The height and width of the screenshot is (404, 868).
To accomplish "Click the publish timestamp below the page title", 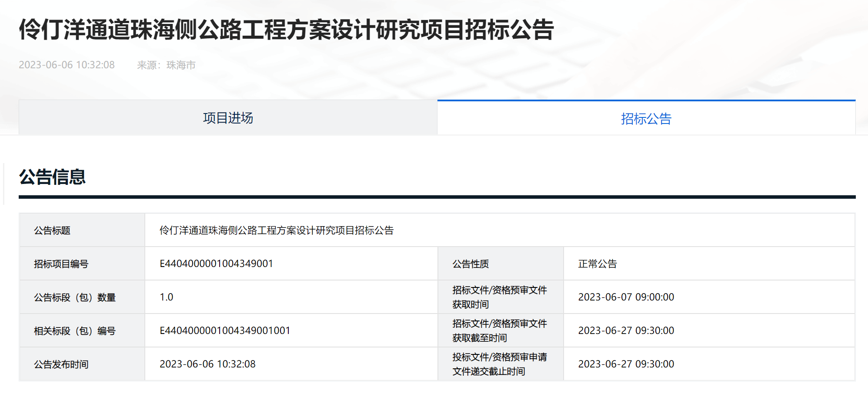I will tap(67, 65).
